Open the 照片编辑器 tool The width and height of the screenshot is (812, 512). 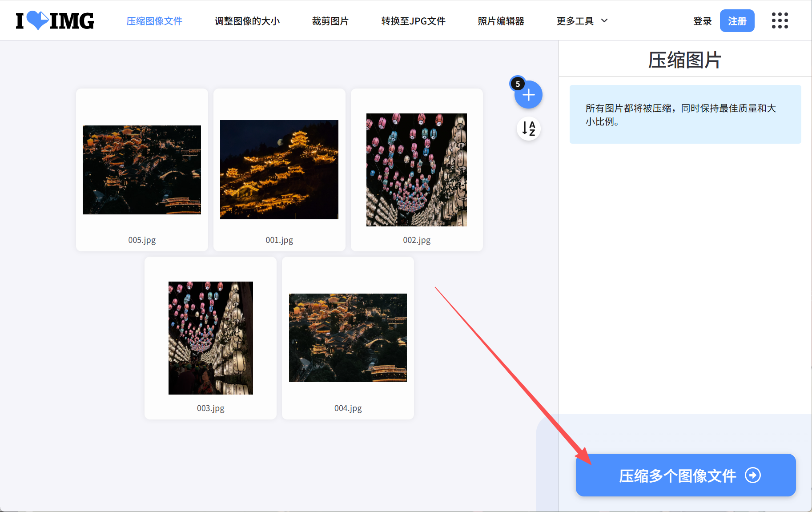[x=501, y=20]
